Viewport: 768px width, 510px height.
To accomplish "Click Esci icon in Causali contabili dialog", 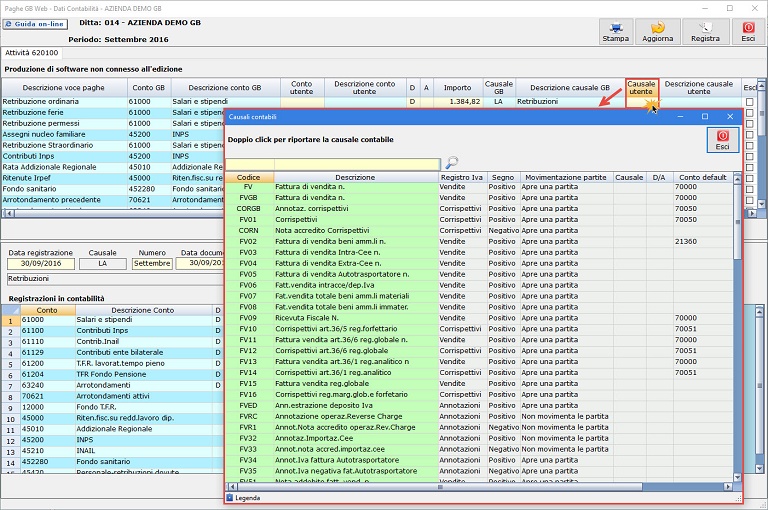I will (x=722, y=136).
